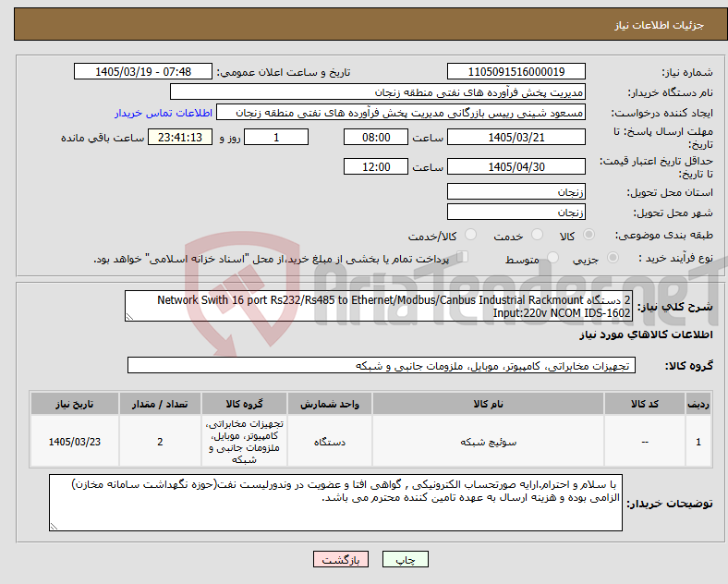Click the remaining days field showing 1

276,138
